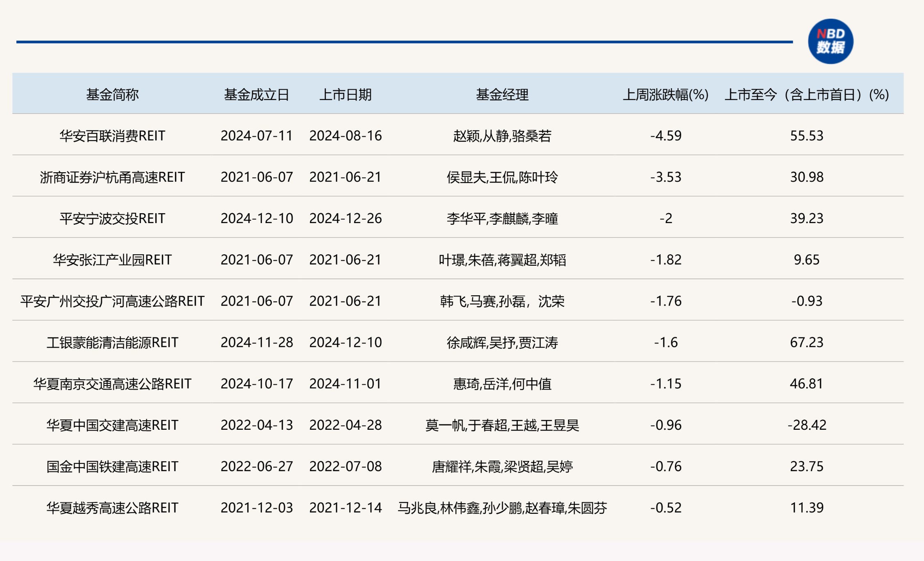This screenshot has height=561, width=924.
Task: Select the 上市至今（含上市首日）(%) header
Action: pyautogui.click(x=807, y=95)
